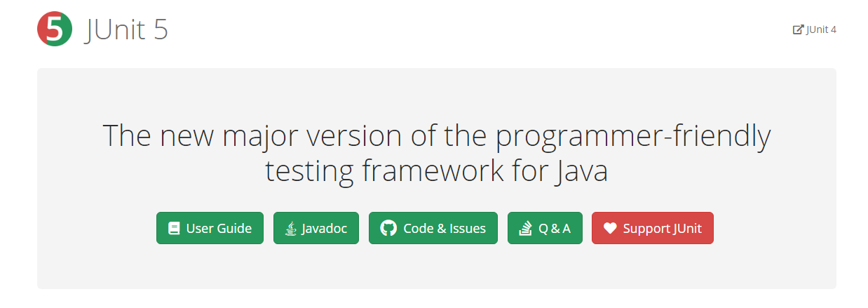
Task: Go to Code & Issues
Action: 433,228
